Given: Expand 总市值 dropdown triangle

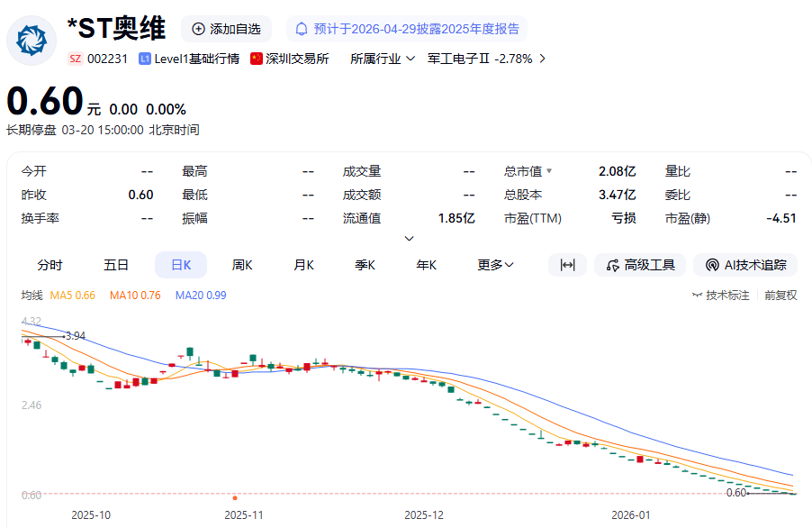Looking at the screenshot, I should coord(549,171).
